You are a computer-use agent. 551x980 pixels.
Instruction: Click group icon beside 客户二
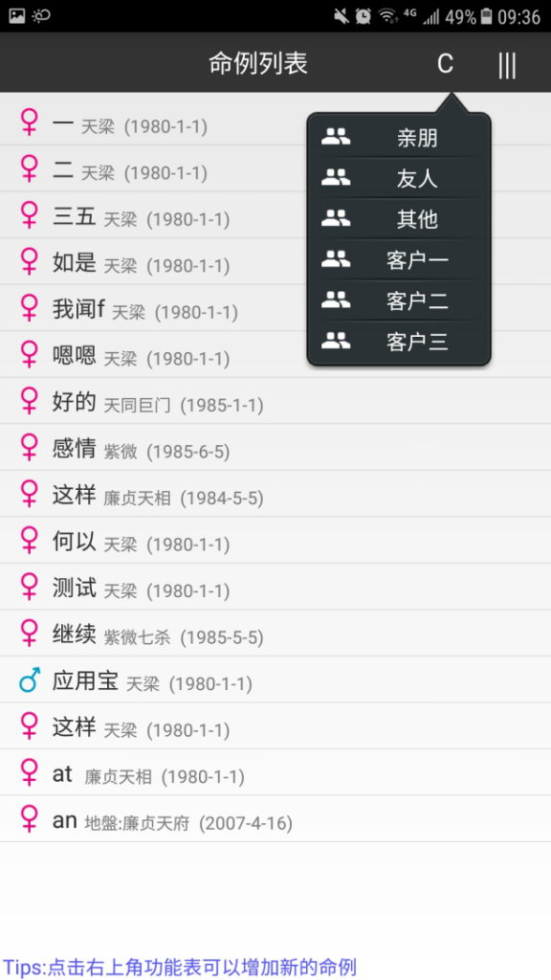click(x=336, y=301)
